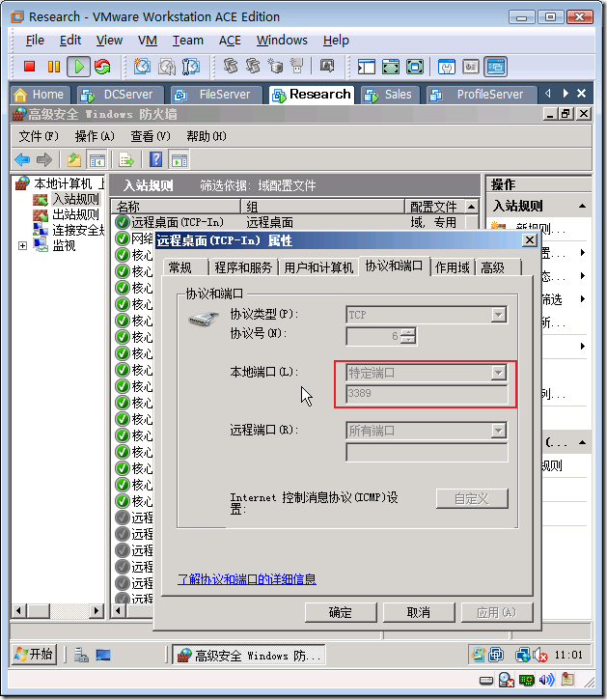The width and height of the screenshot is (607, 700).
Task: Click the 取消 button
Action: (x=419, y=612)
